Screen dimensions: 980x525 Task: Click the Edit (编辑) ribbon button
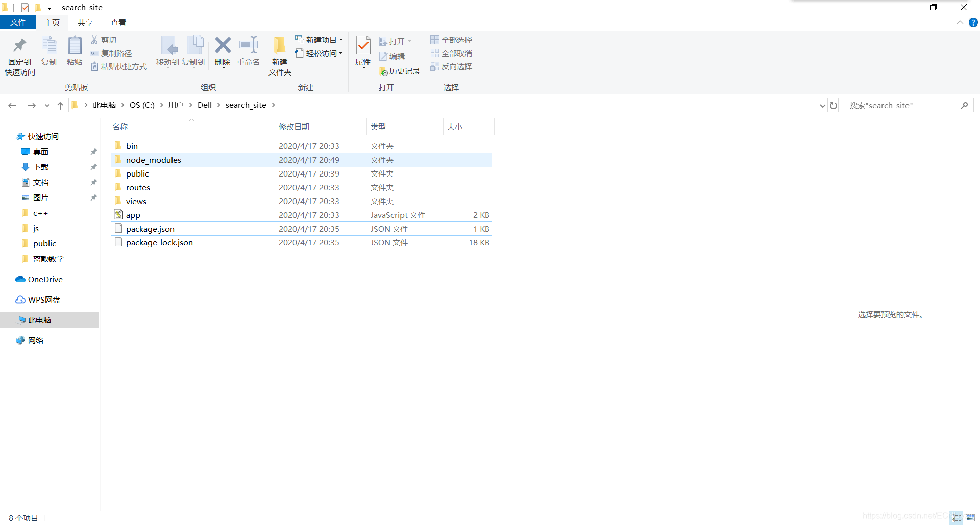392,56
